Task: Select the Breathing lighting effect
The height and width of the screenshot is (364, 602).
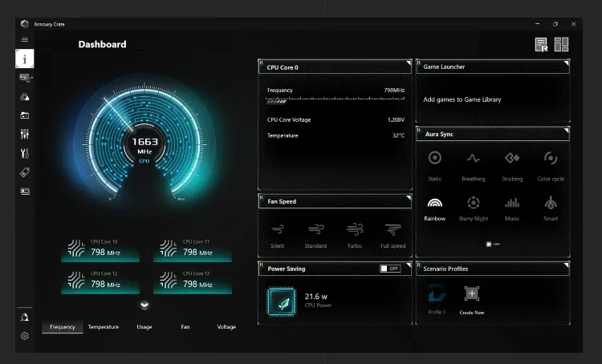Action: (x=473, y=166)
